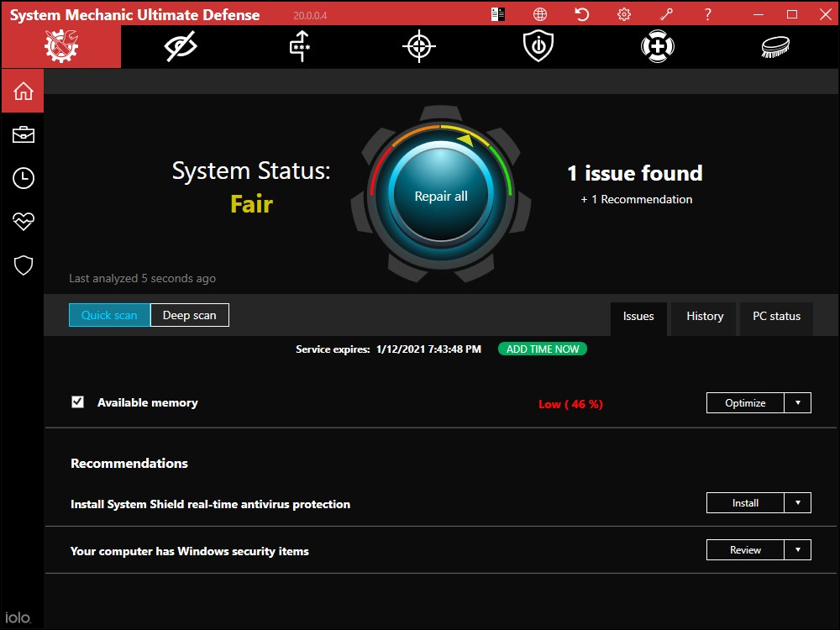Click 'Your computer has Windows security items' row

click(x=441, y=550)
